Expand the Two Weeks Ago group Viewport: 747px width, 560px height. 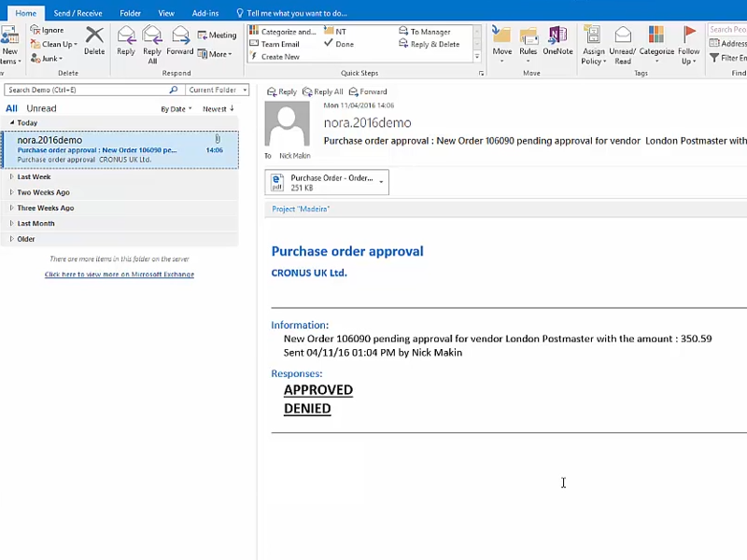pyautogui.click(x=12, y=192)
